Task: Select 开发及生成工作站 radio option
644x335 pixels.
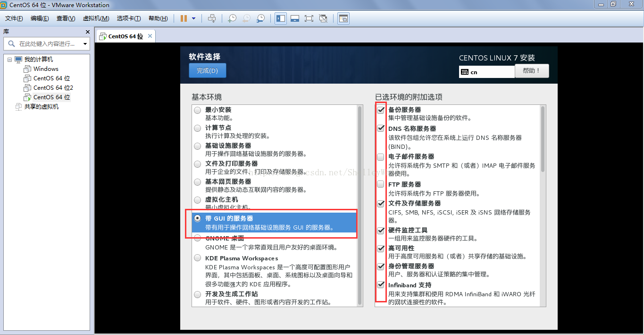Action: point(198,294)
